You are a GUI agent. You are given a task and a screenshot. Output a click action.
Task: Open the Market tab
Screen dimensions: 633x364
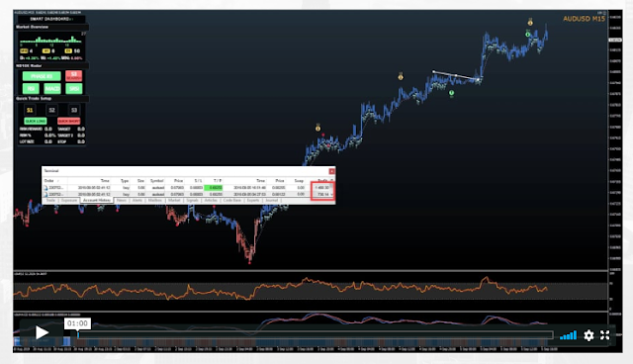[x=174, y=200]
